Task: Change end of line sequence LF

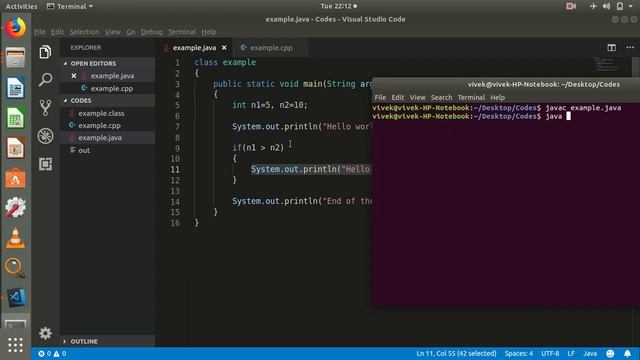Action: pos(571,353)
